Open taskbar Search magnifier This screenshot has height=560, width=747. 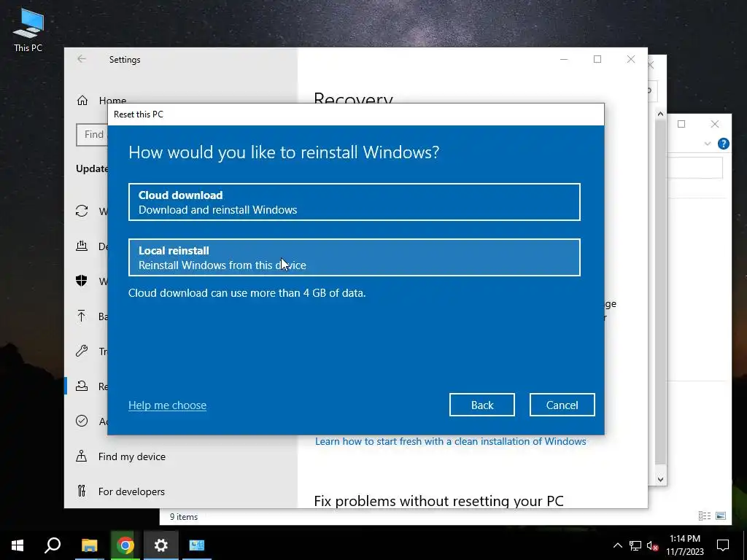53,545
